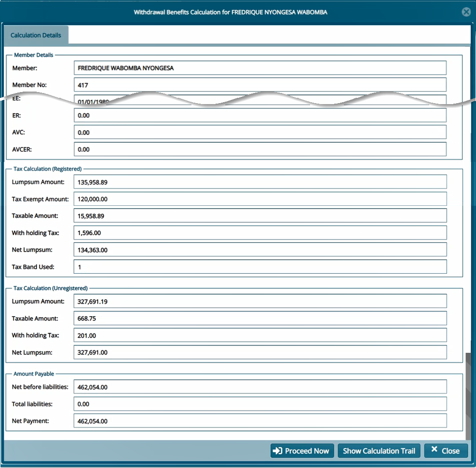Viewport: 476px width, 468px height.
Task: Select Registered Net Lumpsum 134,363.00 field
Action: pos(260,250)
